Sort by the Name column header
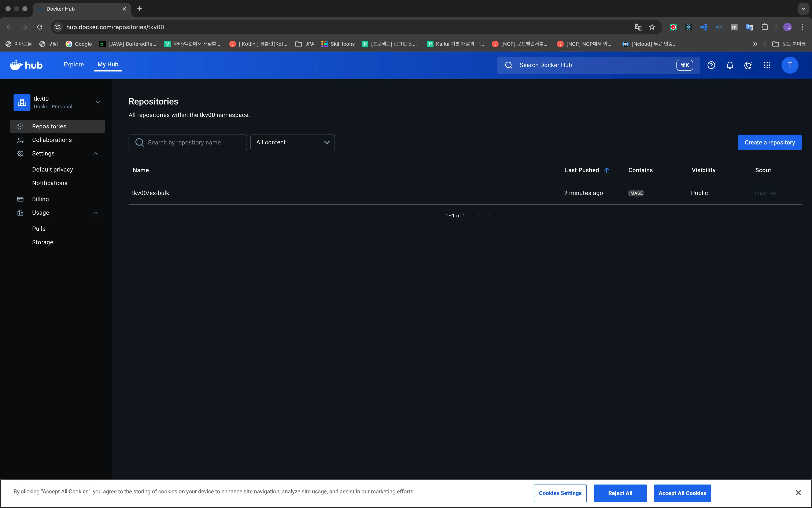 click(141, 170)
